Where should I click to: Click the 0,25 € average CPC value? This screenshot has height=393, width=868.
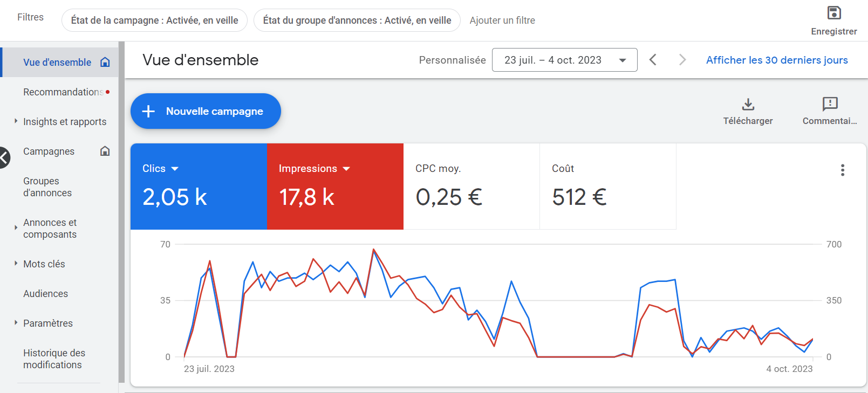449,197
